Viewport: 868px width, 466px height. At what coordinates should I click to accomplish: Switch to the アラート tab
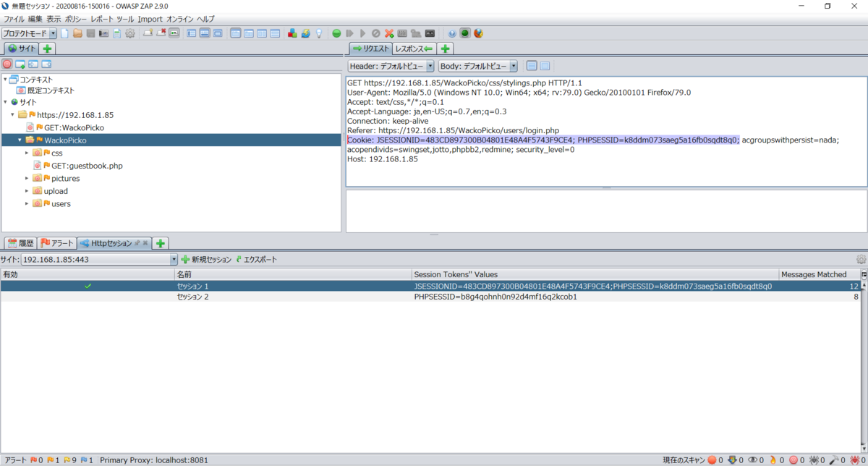56,243
